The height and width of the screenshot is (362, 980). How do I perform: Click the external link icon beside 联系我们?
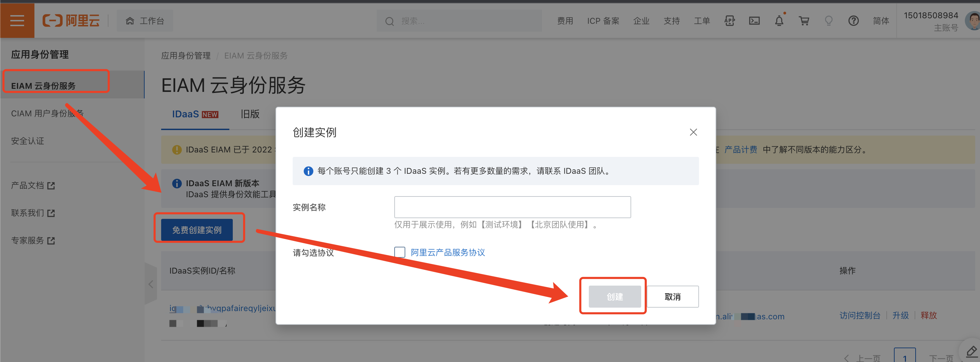tap(51, 213)
